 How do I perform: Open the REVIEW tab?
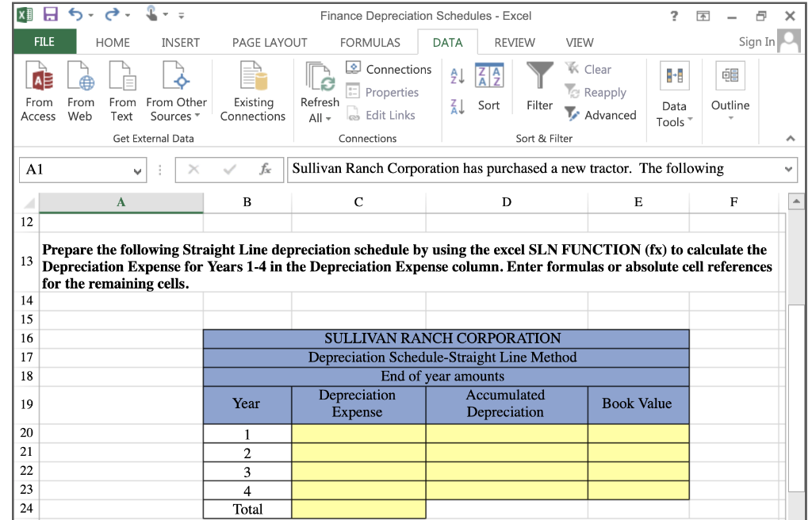coord(515,42)
